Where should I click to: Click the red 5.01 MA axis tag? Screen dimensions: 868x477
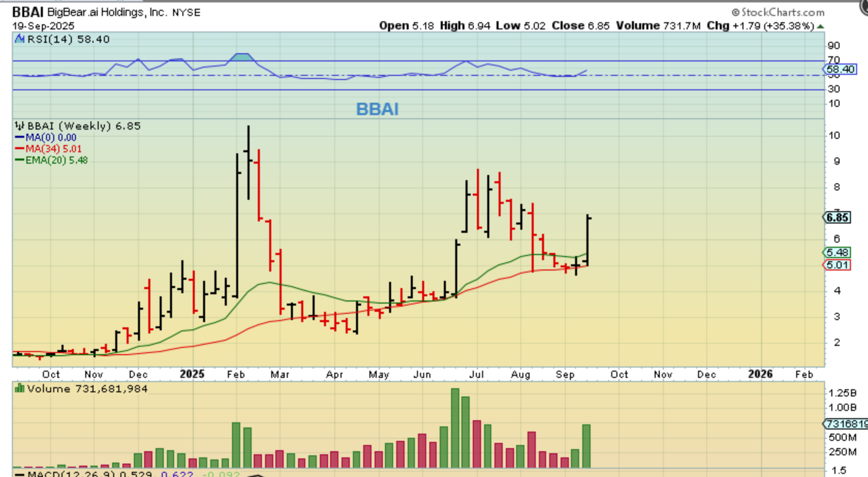[x=837, y=265]
